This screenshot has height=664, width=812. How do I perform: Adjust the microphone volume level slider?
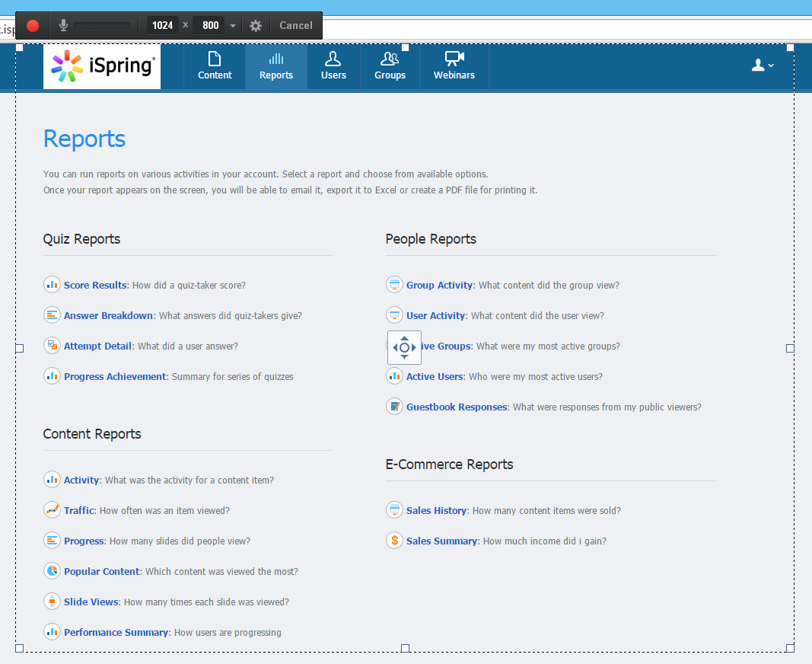pyautogui.click(x=102, y=25)
